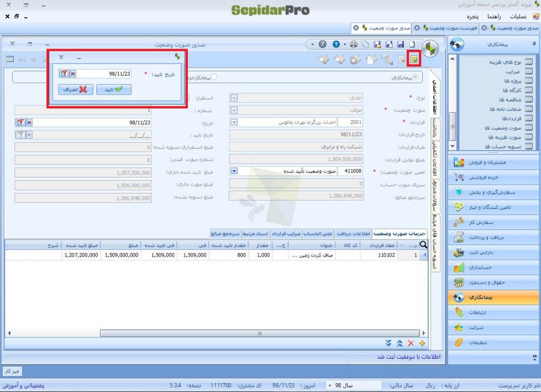This screenshot has height=392, width=541.
Task: Open the عملیات menu
Action: pos(518,16)
